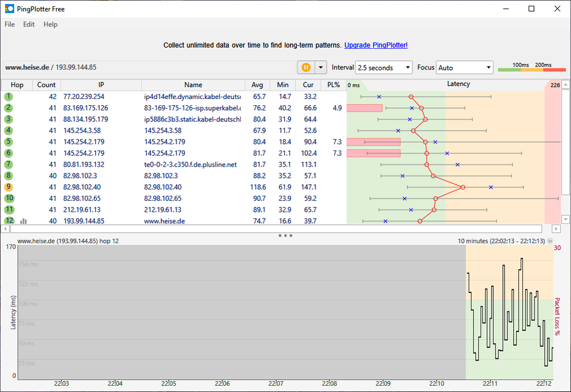Click the Latency graph column header
The height and width of the screenshot is (392, 571).
[458, 84]
